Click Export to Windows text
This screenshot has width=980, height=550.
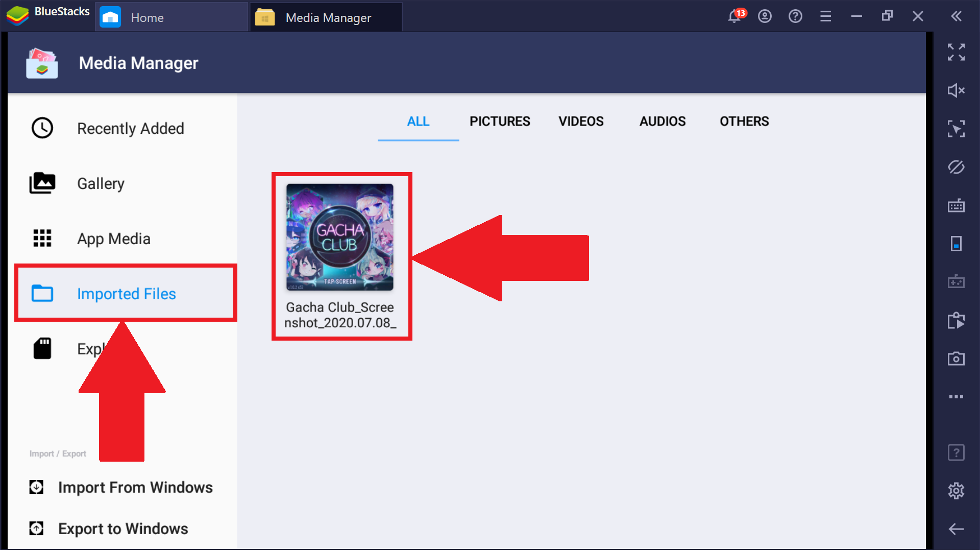click(123, 529)
